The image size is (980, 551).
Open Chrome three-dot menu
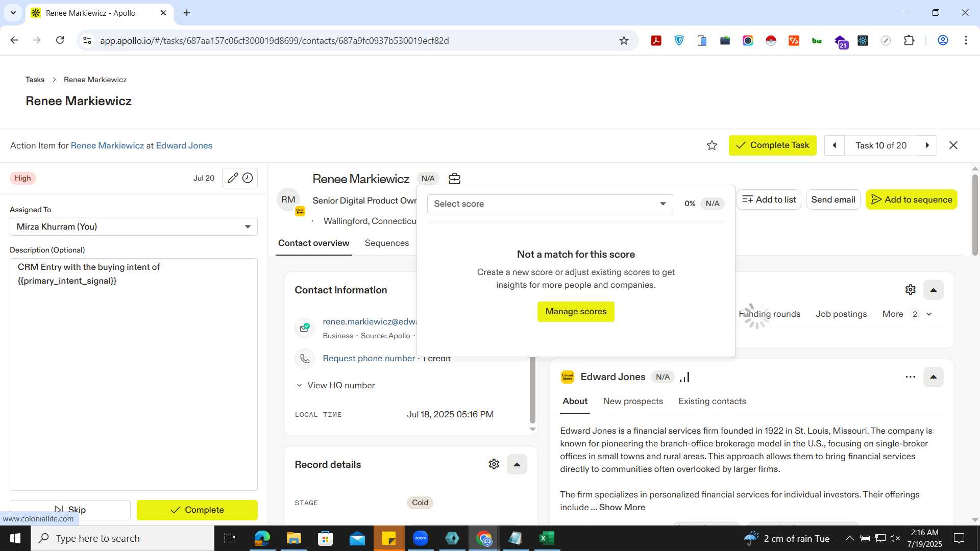coord(966,41)
